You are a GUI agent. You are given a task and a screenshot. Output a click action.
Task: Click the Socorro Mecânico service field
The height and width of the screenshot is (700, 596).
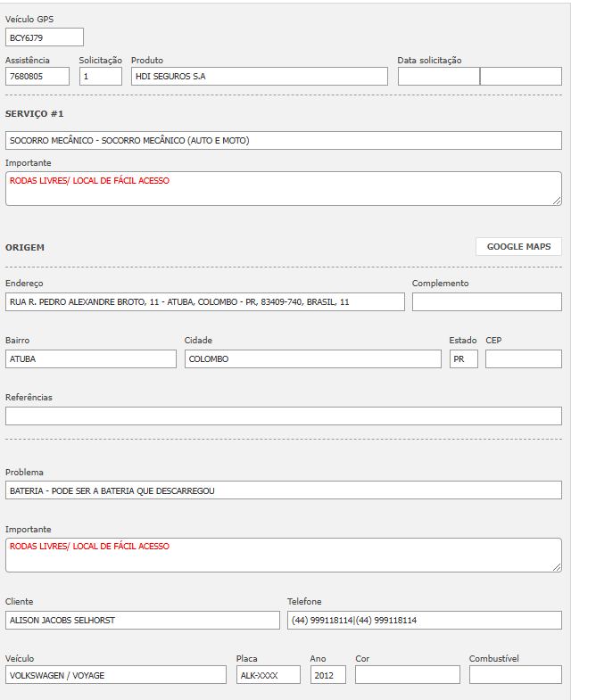pyautogui.click(x=283, y=141)
